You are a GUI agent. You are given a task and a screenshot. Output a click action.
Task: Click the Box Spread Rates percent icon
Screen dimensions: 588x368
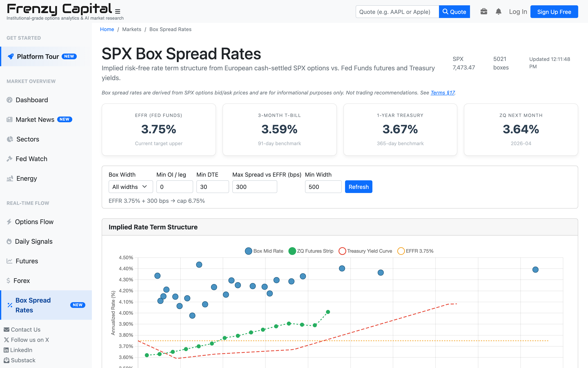click(10, 305)
